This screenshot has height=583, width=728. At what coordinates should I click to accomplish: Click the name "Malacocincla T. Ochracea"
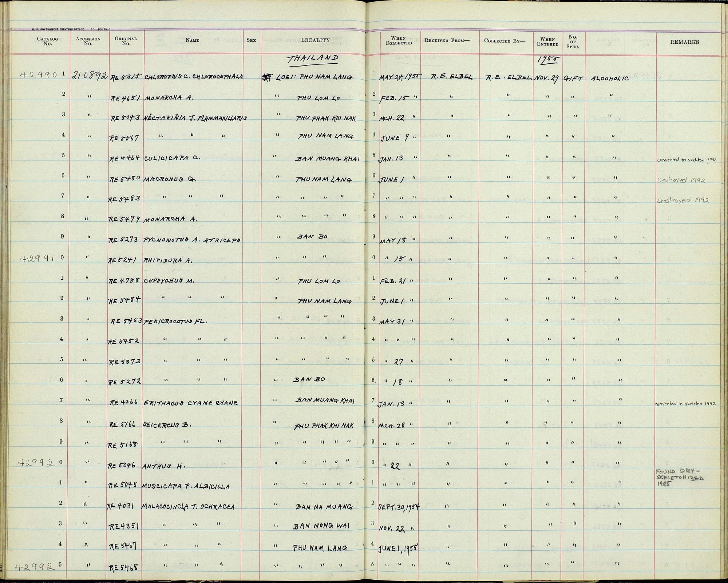(188, 507)
